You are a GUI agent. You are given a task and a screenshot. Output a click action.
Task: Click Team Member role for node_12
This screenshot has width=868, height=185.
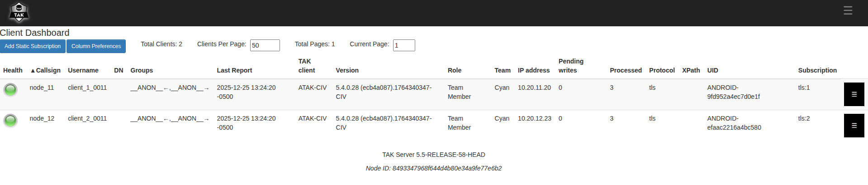point(459,123)
